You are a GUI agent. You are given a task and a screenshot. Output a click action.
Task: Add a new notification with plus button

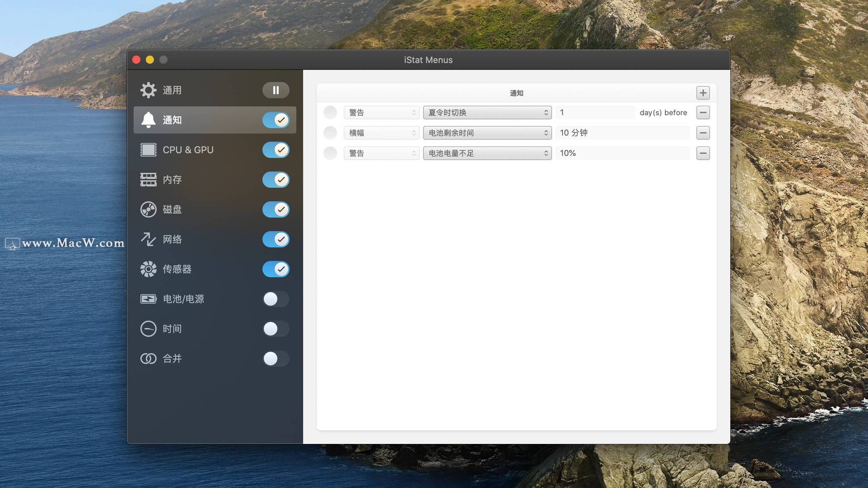tap(703, 93)
